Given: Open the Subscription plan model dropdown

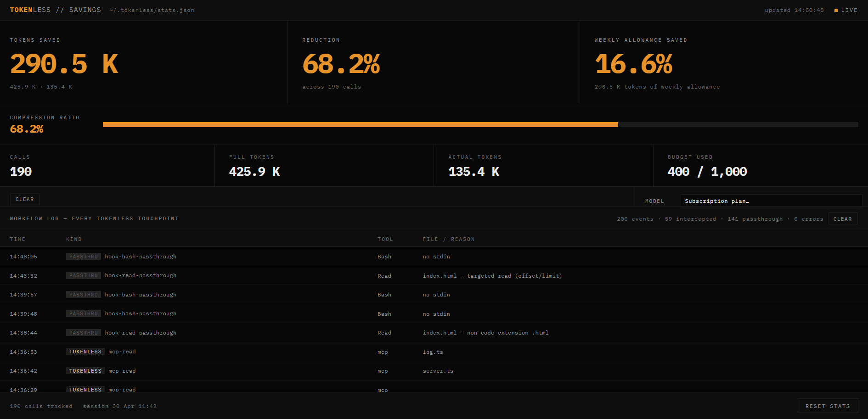Looking at the screenshot, I should point(771,201).
